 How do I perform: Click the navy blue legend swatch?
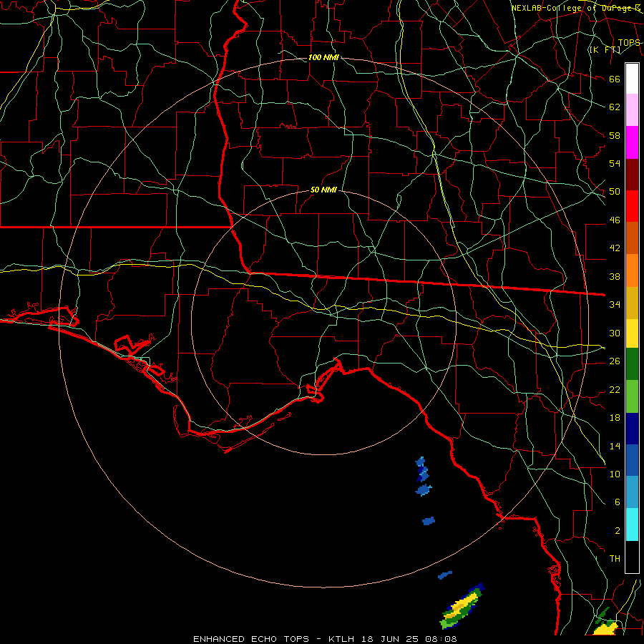point(632,429)
